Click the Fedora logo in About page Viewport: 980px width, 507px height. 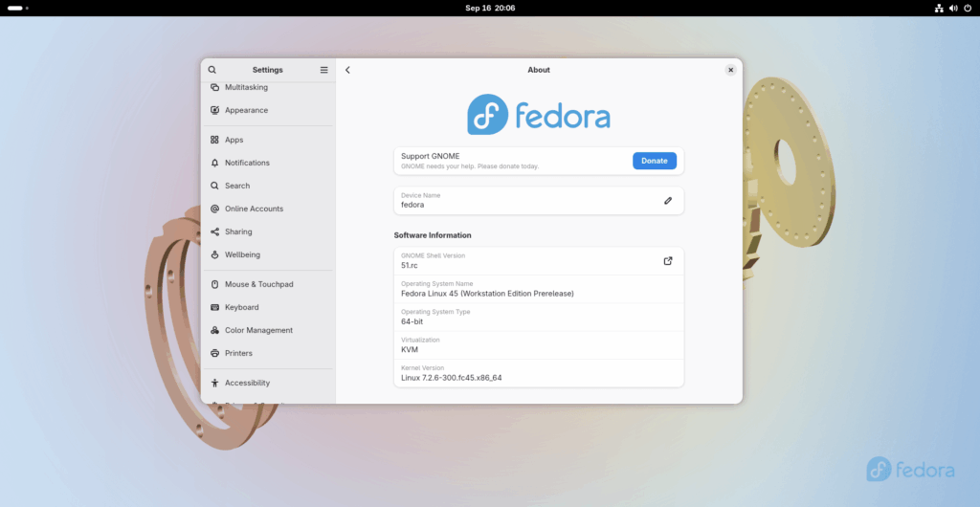click(539, 115)
